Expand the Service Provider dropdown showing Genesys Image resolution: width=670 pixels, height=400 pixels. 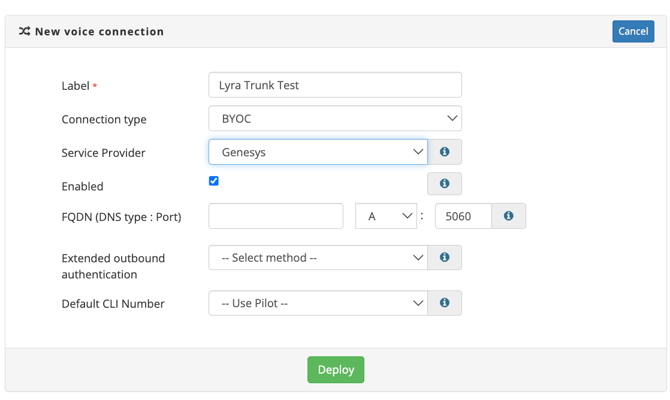pos(318,152)
